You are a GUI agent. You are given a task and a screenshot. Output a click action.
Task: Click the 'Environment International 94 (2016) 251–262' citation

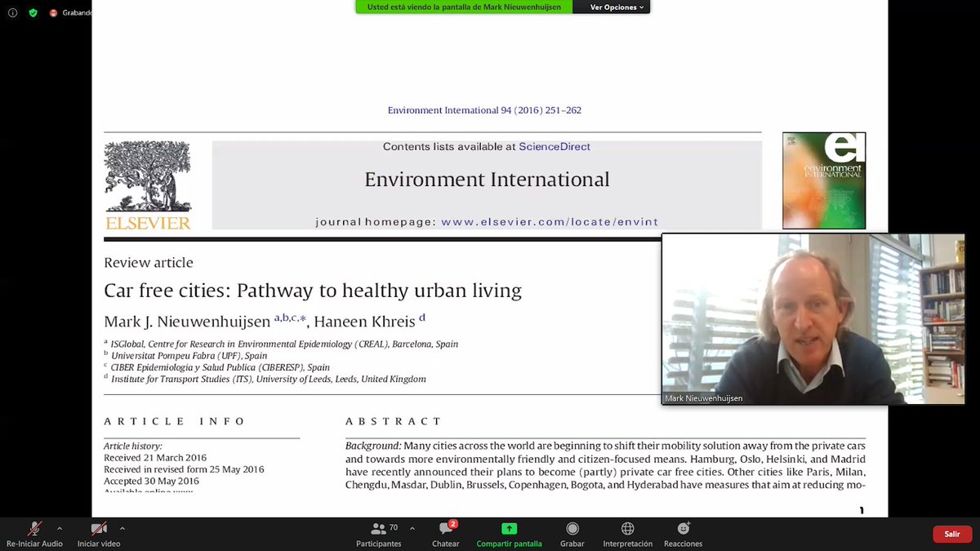pyautogui.click(x=484, y=110)
